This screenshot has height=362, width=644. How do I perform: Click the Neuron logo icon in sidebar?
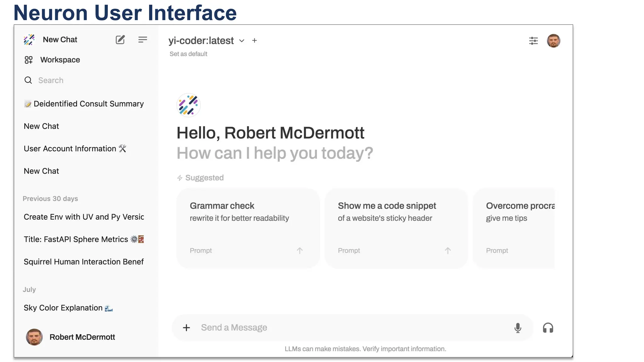(29, 40)
